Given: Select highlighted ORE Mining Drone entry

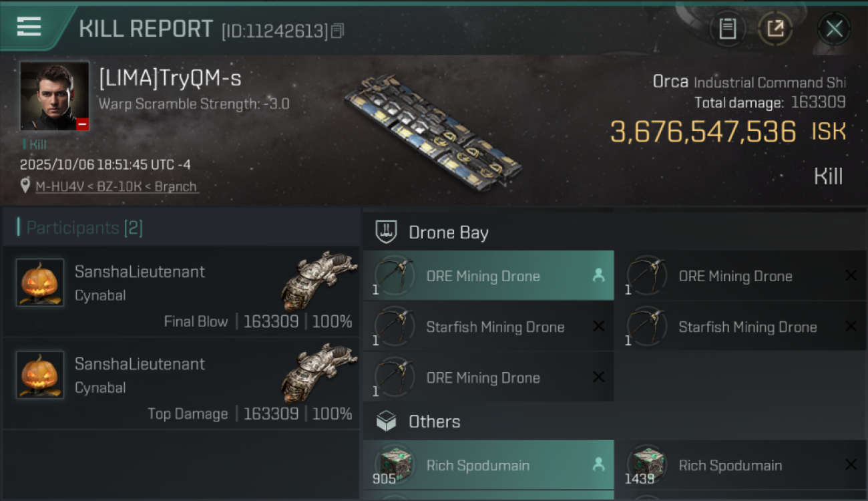Looking at the screenshot, I should pyautogui.click(x=488, y=276).
